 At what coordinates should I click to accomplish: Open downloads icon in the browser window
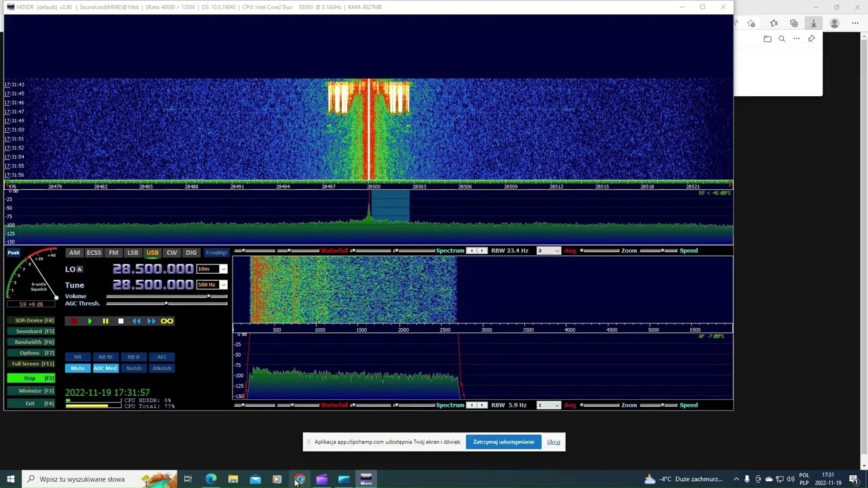[814, 23]
